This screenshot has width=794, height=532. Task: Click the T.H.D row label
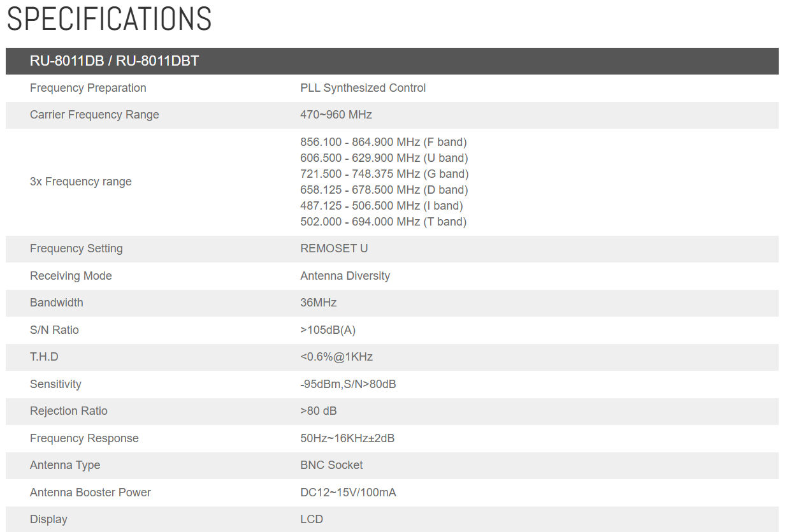[x=44, y=357]
